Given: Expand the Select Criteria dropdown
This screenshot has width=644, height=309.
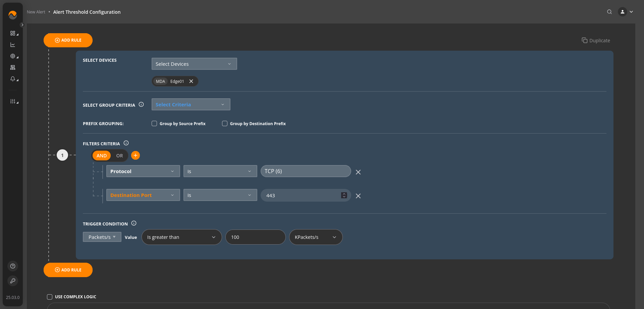Looking at the screenshot, I should pos(191,104).
